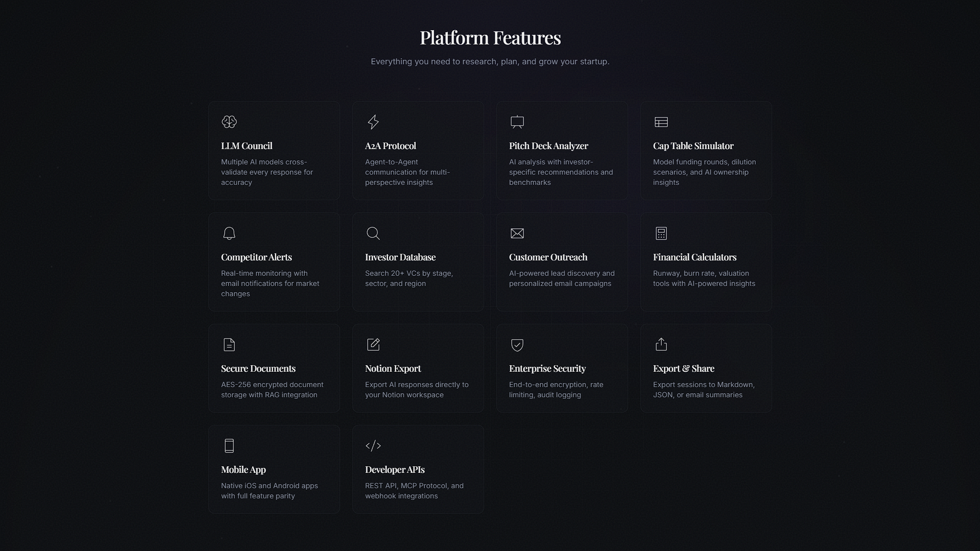This screenshot has width=980, height=551.
Task: Click the shield checkmark icon for Enterprise Security
Action: 517,345
